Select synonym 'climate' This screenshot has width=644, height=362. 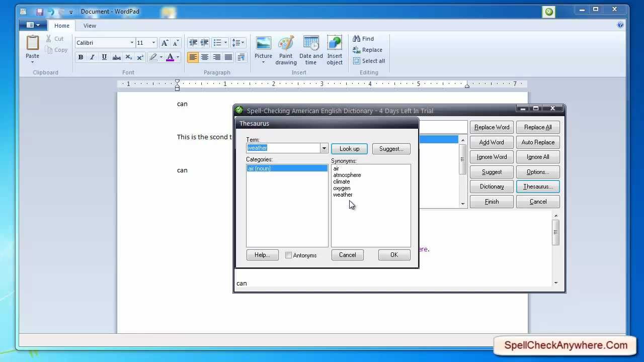tap(341, 182)
